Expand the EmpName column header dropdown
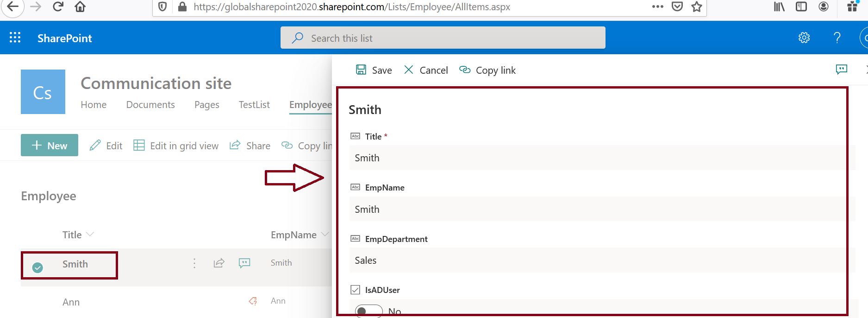This screenshot has width=868, height=318. [325, 235]
